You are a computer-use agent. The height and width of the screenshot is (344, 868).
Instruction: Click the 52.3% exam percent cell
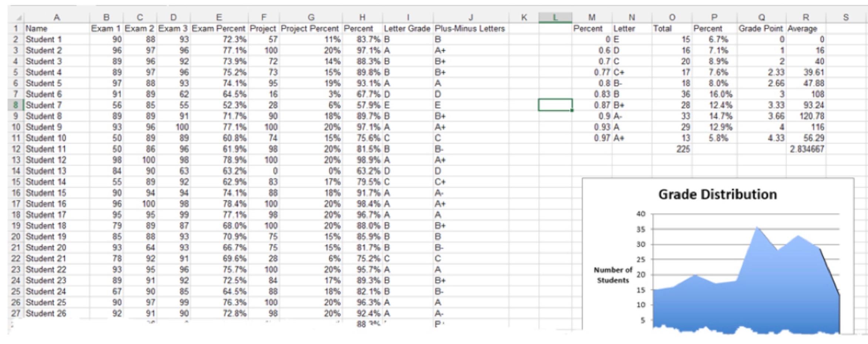coord(219,105)
